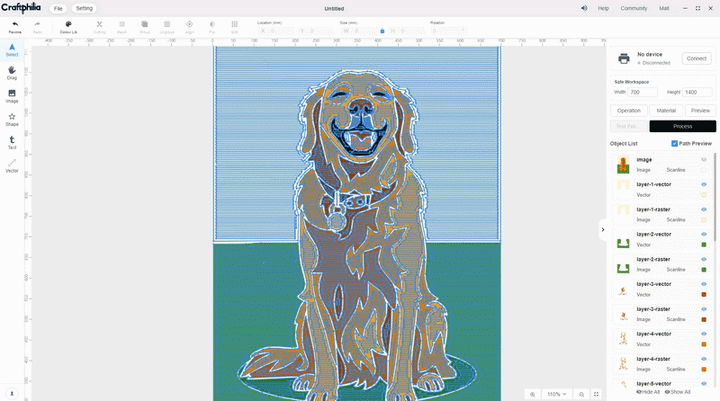Hide the layer-1-raster object
The image size is (720, 401).
point(703,209)
